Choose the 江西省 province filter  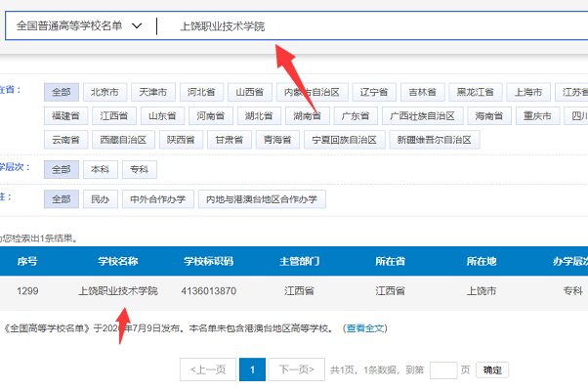pyautogui.click(x=114, y=116)
